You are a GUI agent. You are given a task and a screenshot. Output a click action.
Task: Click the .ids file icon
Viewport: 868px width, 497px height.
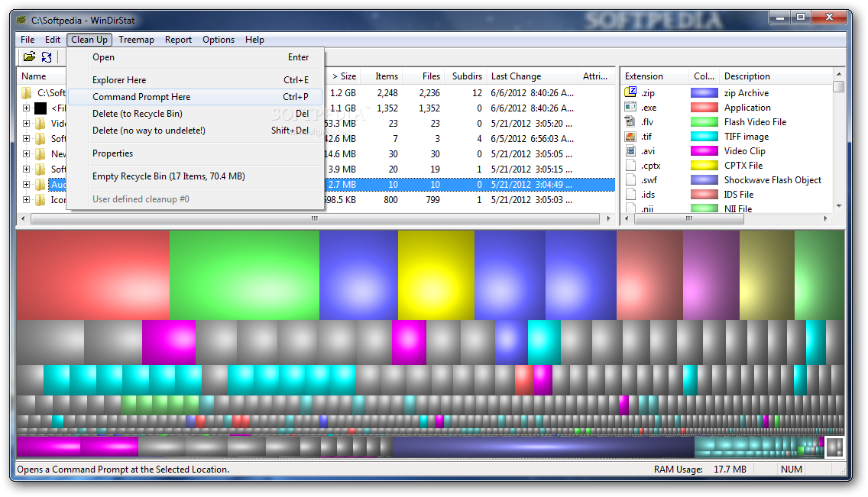pyautogui.click(x=630, y=194)
